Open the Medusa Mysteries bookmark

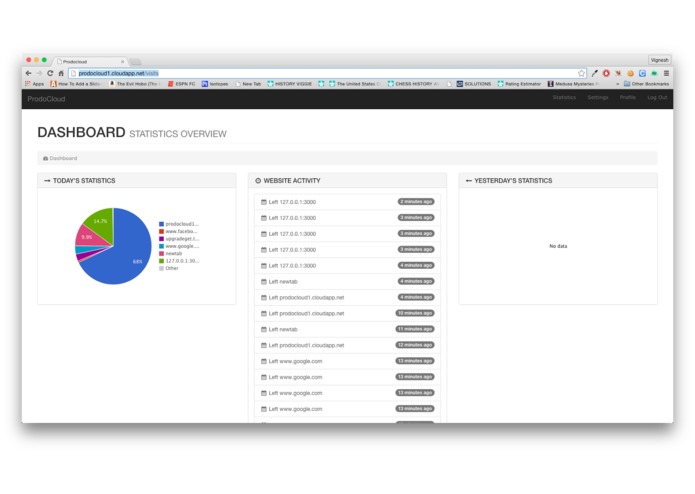pyautogui.click(x=574, y=84)
